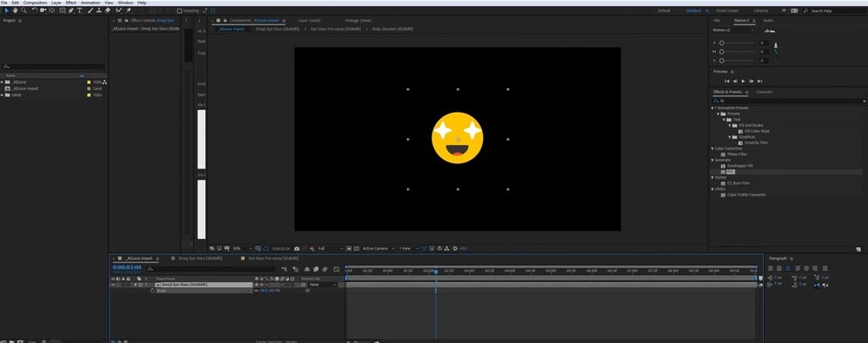This screenshot has height=343, width=868.
Task: Expand the _AEJuice folder in Project
Action: (3, 82)
